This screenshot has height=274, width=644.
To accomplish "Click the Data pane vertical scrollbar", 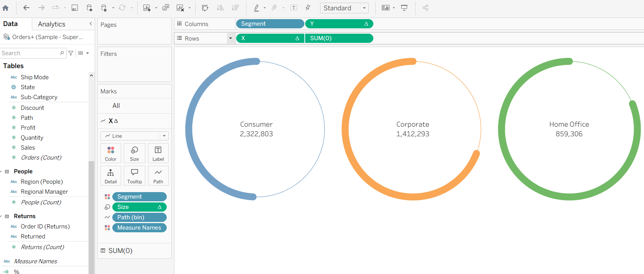I will (x=91, y=217).
